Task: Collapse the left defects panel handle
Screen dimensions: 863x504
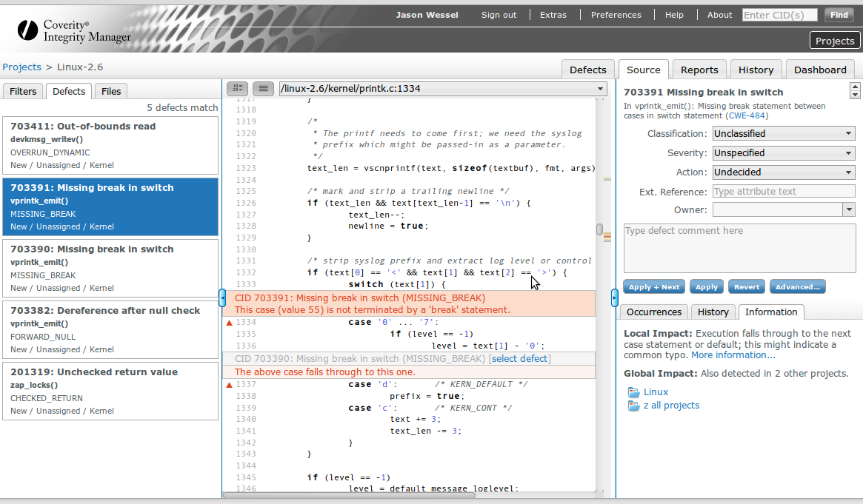Action: (x=222, y=298)
